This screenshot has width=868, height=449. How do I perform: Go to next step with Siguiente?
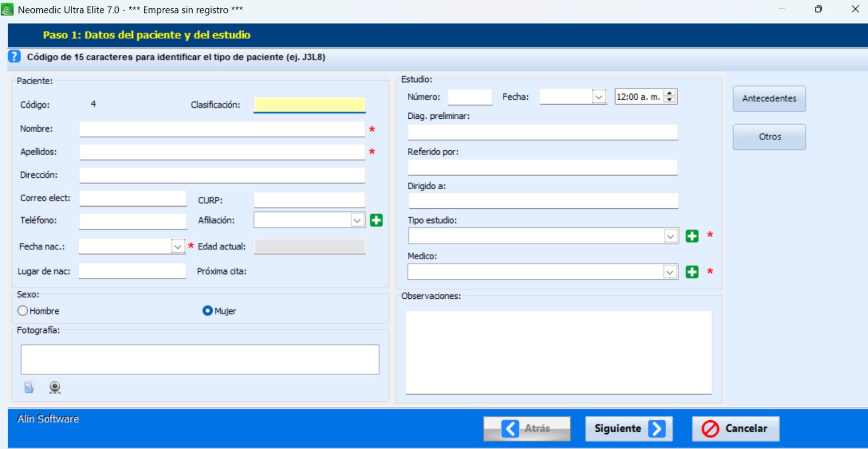(628, 428)
